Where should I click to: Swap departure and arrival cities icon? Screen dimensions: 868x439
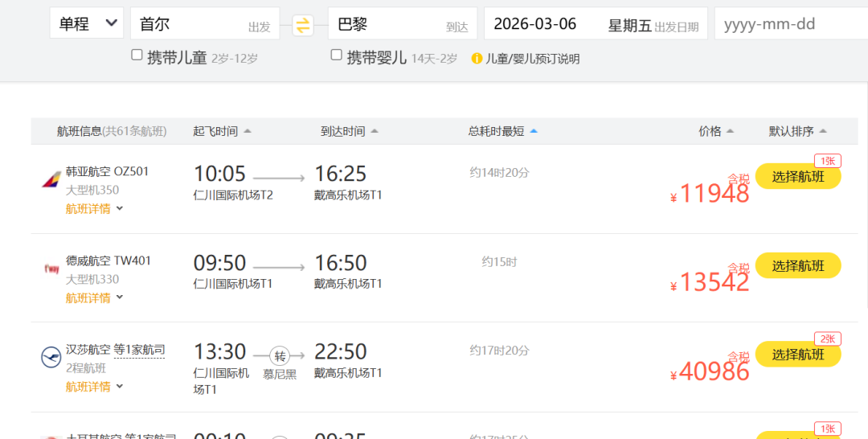pos(303,26)
